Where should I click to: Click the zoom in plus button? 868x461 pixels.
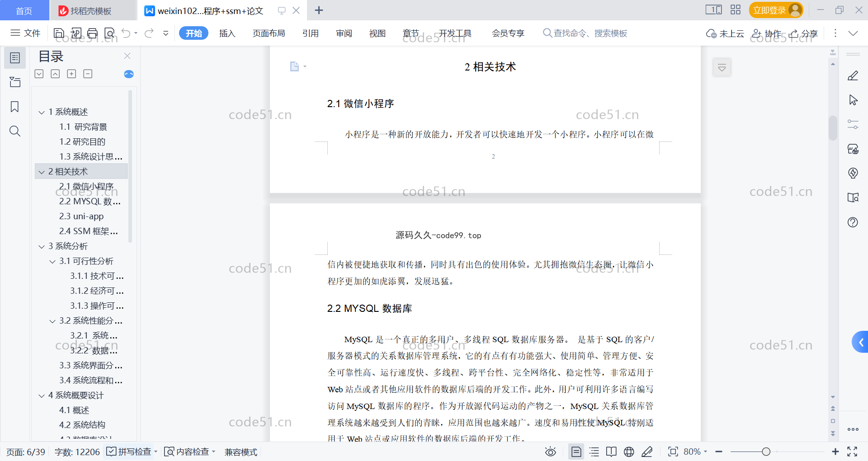pyautogui.click(x=835, y=452)
